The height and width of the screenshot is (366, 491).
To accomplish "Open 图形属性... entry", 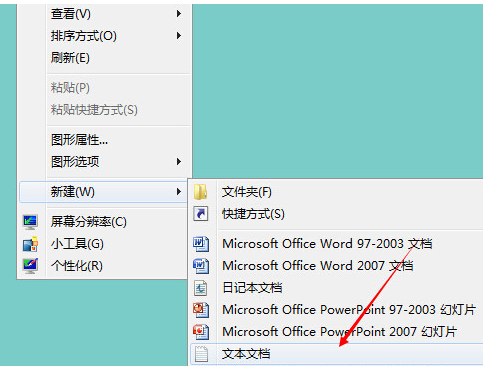I will point(105,140).
